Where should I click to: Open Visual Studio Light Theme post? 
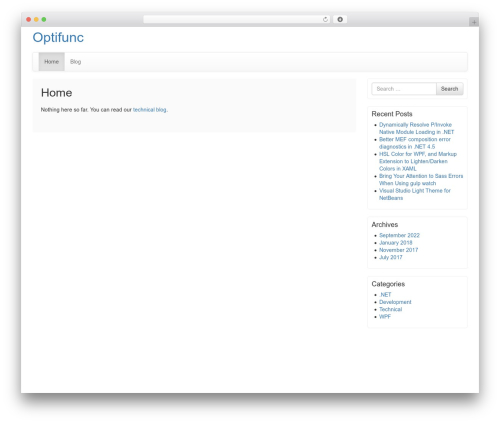pos(415,194)
